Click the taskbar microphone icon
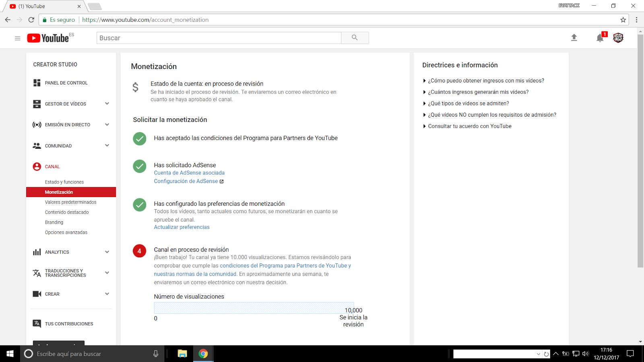This screenshot has height=362, width=644. pos(156,354)
